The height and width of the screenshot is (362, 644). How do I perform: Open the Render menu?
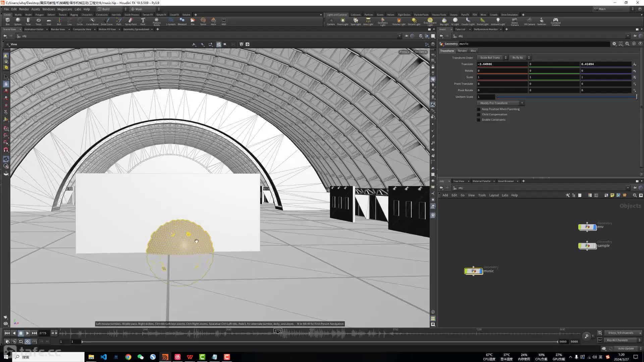coord(24,9)
